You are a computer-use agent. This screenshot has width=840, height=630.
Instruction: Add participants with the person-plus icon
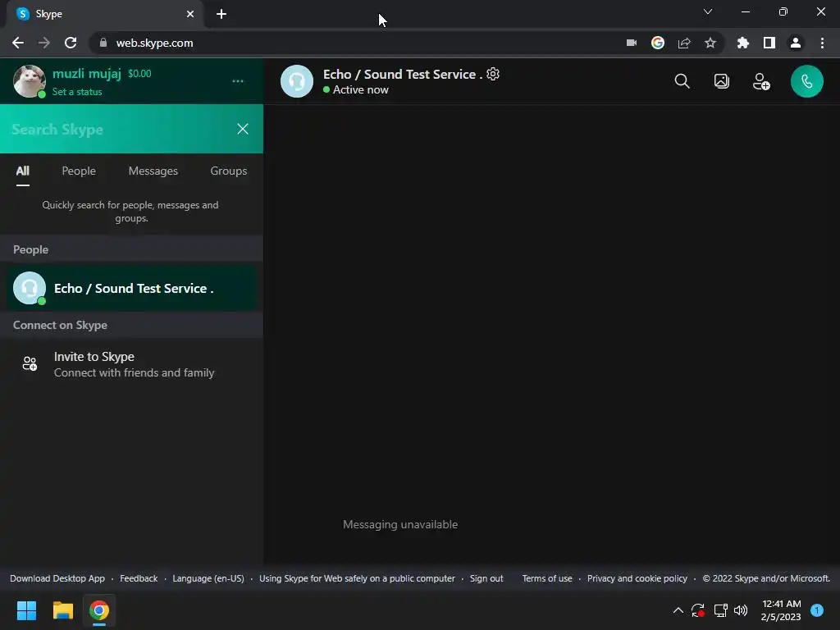pos(761,81)
